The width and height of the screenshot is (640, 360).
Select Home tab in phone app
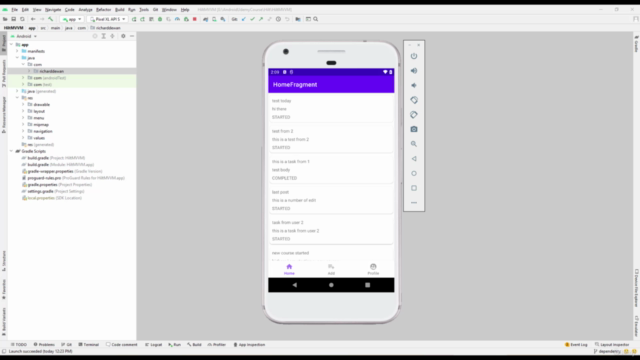[x=289, y=269]
